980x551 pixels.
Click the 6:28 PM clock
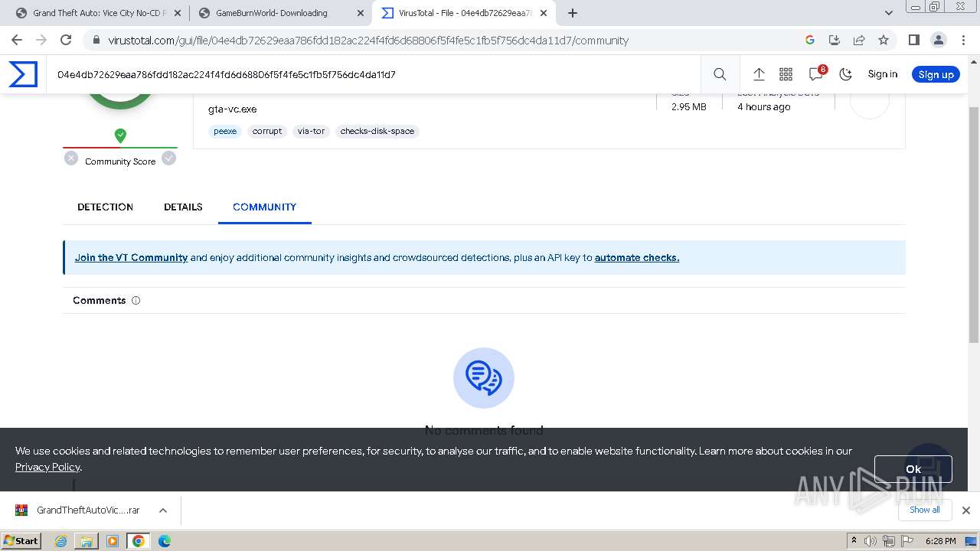click(940, 541)
